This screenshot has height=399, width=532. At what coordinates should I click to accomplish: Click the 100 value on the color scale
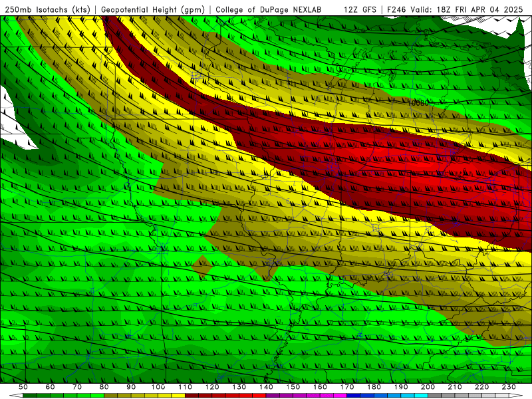tap(158, 387)
